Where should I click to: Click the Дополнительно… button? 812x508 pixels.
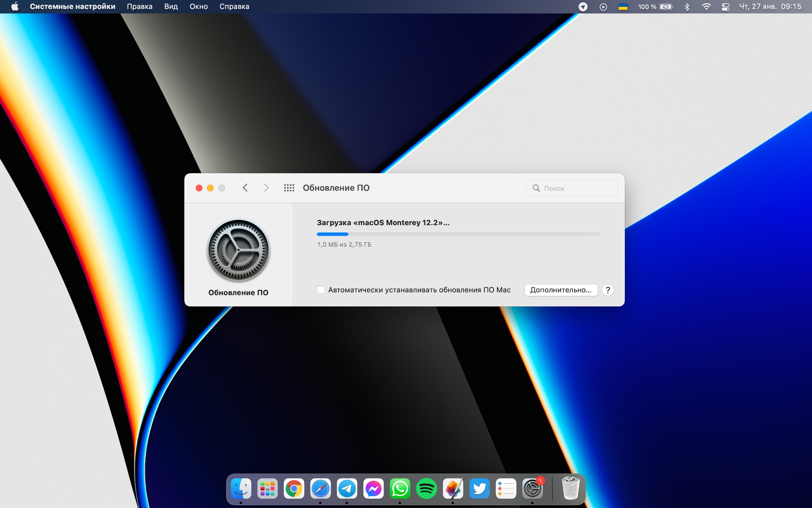[x=561, y=290]
